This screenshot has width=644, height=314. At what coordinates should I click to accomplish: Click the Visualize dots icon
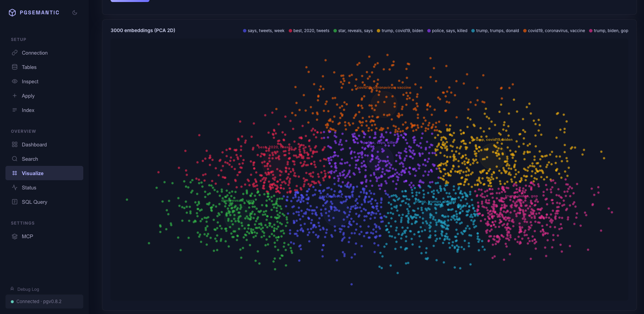(15, 173)
